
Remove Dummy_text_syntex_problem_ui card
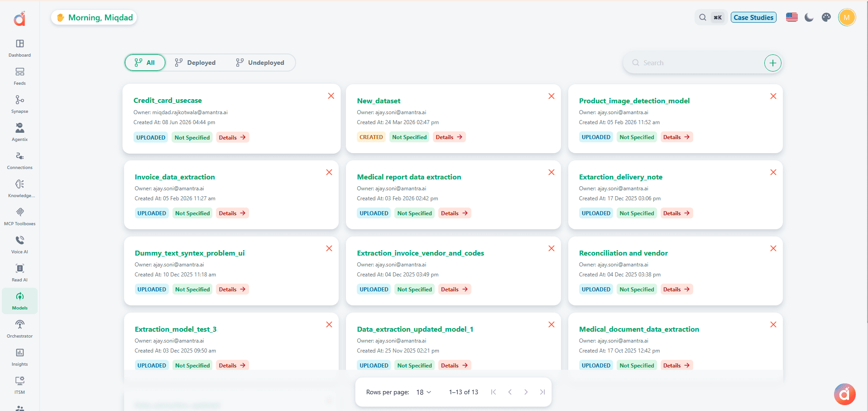[329, 248]
